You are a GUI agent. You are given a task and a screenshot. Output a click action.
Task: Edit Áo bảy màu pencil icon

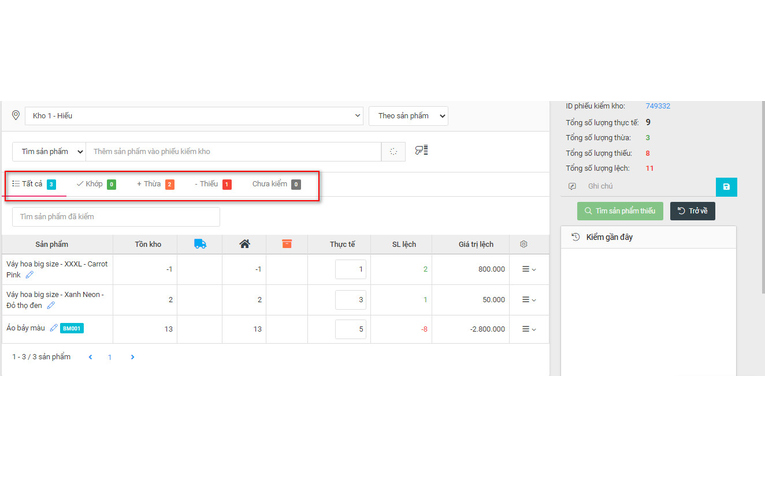[54, 328]
